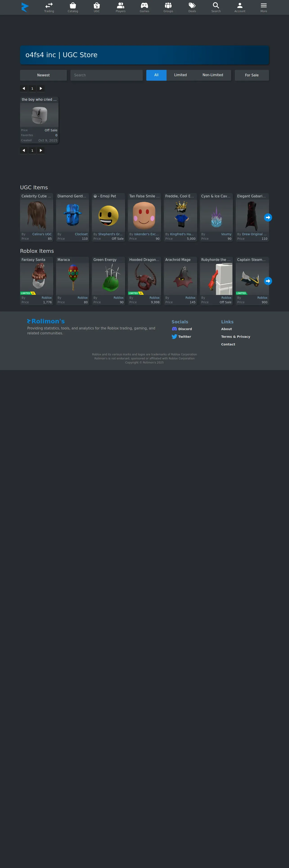
Task: Open the Deals tags icon
Action: click(x=192, y=5)
